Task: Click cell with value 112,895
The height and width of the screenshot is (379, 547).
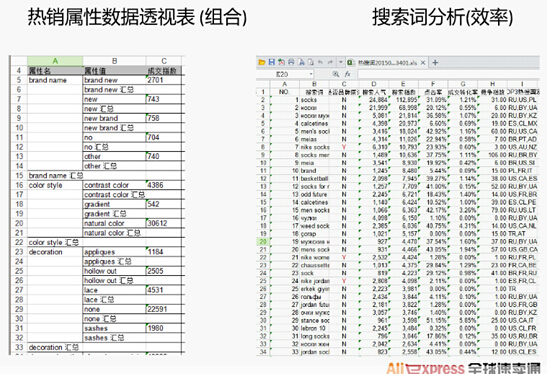Action: point(403,100)
